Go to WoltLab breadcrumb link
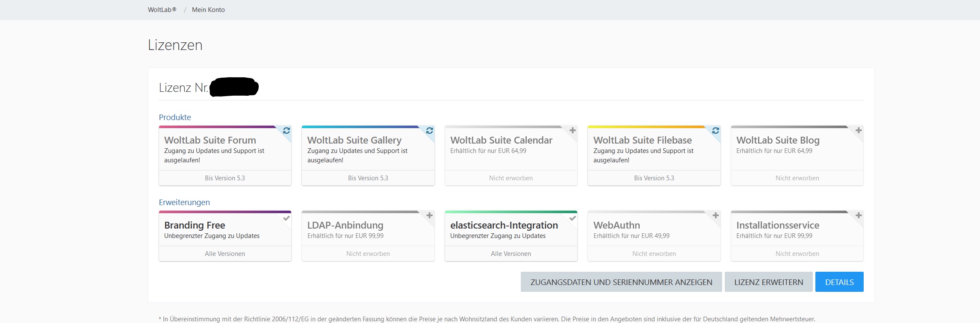The width and height of the screenshot is (980, 323). (162, 10)
